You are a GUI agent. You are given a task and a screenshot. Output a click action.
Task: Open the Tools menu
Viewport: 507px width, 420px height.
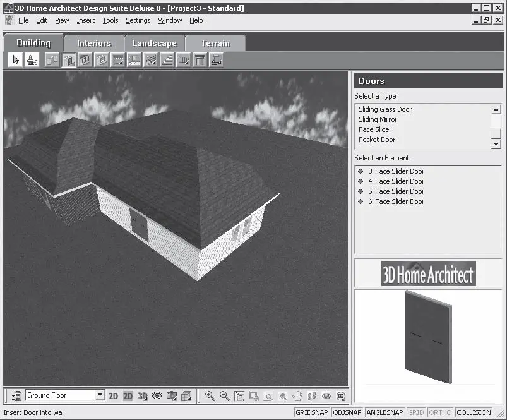110,20
